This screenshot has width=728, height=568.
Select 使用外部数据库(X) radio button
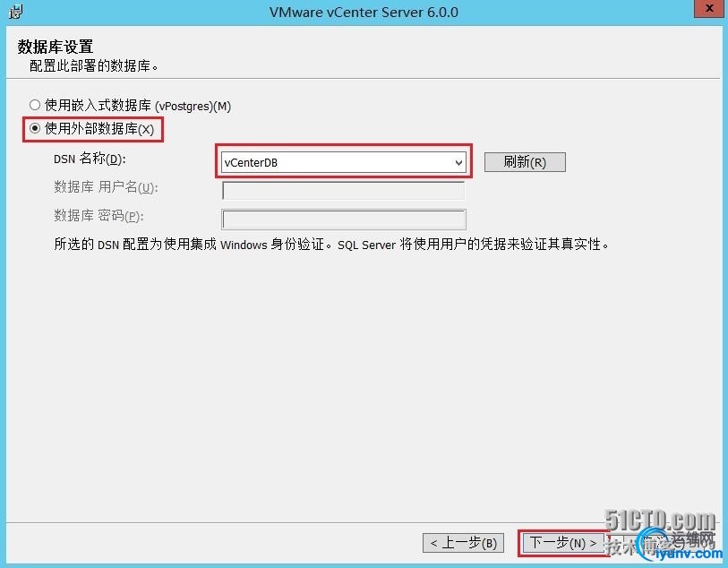[x=35, y=128]
